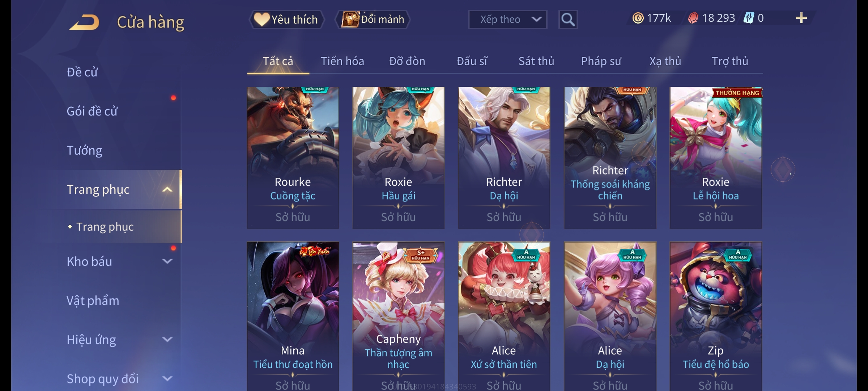Viewport: 868px width, 391px height.
Task: Switch to the Pháp sư tab
Action: (601, 61)
